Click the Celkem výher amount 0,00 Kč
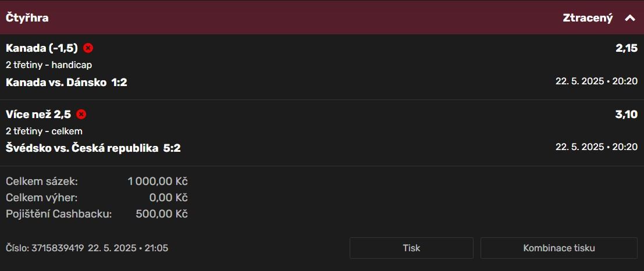Image resolution: width=644 pixels, height=271 pixels. (x=168, y=198)
